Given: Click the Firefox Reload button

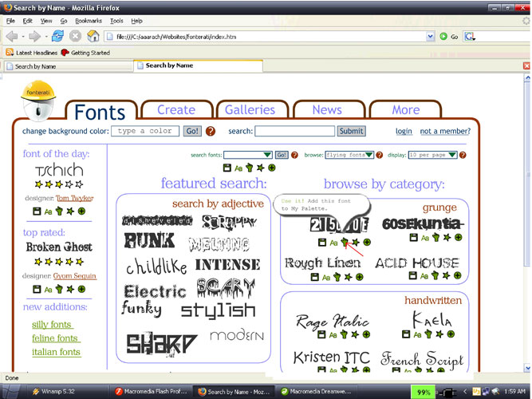Looking at the screenshot, I should pos(58,36).
